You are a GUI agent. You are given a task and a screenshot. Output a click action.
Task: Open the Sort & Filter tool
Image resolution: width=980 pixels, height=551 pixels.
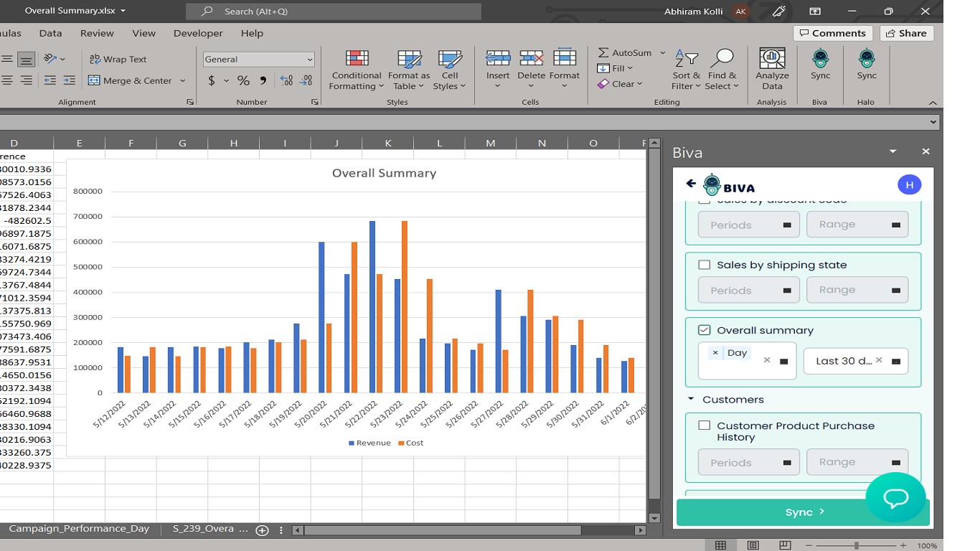(686, 70)
